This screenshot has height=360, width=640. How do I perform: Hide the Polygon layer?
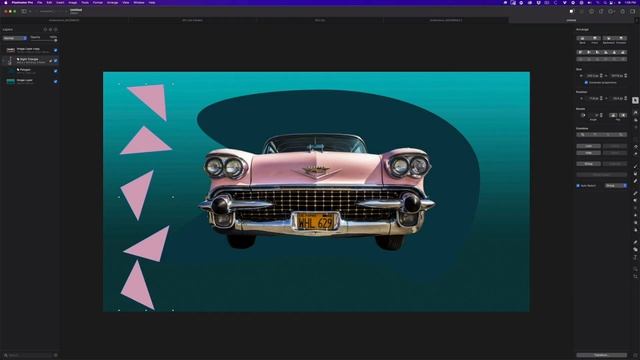(56, 71)
